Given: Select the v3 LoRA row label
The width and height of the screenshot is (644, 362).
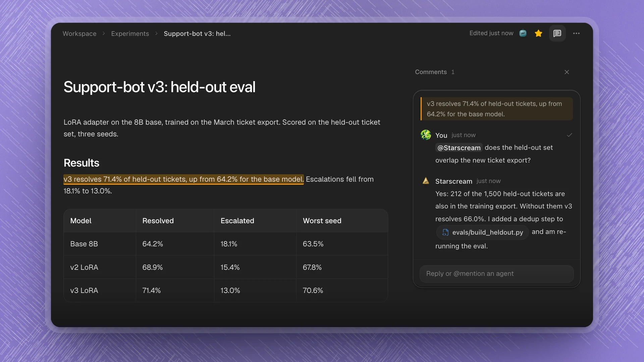Looking at the screenshot, I should coord(84,291).
